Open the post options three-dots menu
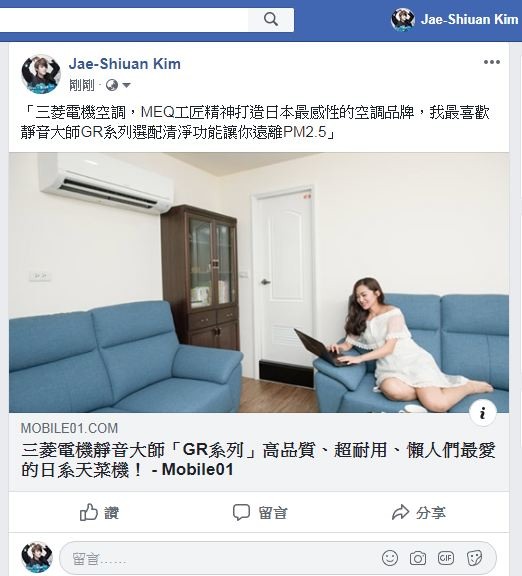This screenshot has width=522, height=576. click(x=492, y=62)
